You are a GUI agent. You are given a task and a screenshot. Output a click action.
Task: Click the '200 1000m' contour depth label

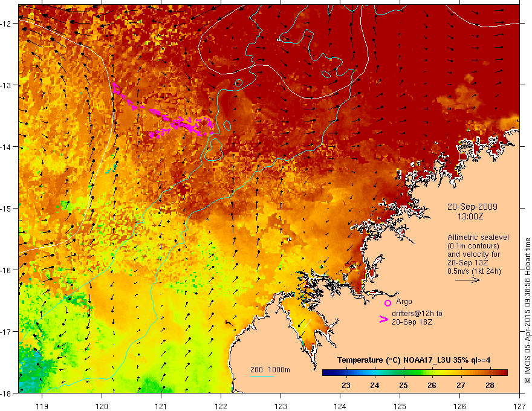[270, 370]
